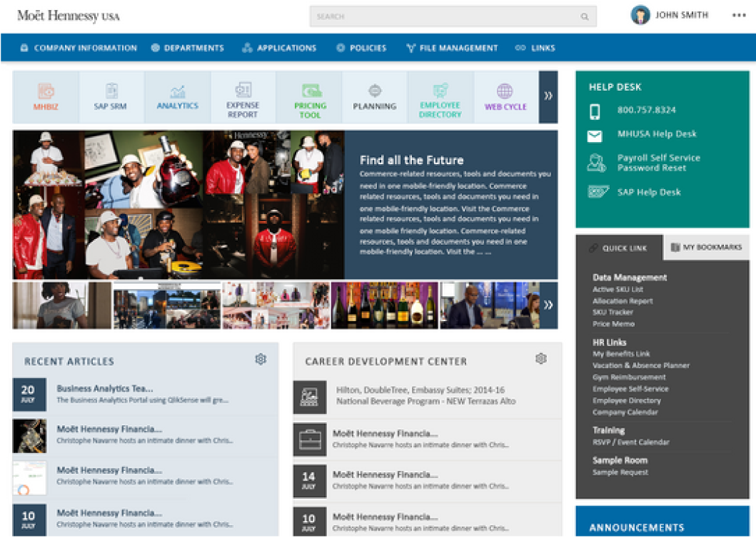Open the Departments menu
756x543 pixels.
point(188,49)
